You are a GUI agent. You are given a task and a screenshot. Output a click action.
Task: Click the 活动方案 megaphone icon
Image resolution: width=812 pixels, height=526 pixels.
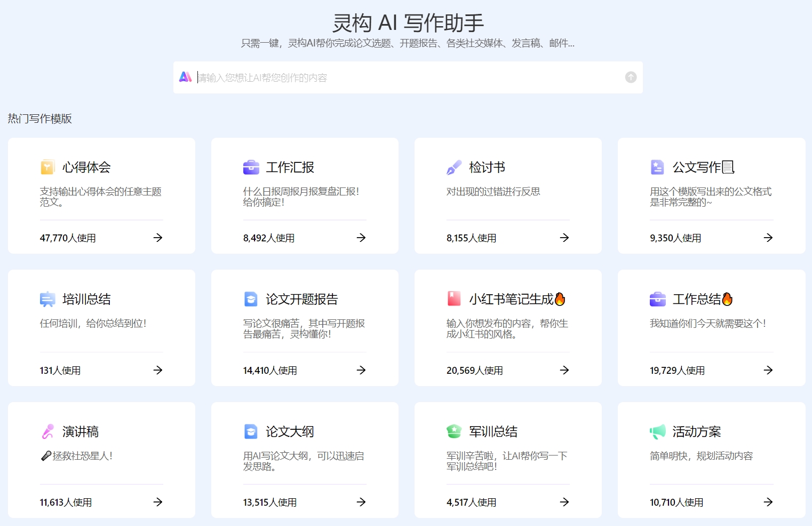point(657,431)
